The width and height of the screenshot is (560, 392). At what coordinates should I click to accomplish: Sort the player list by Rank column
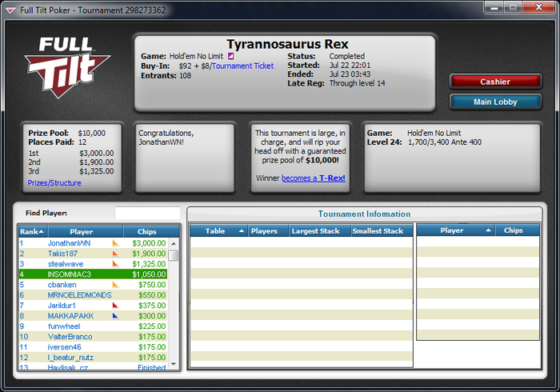[x=34, y=232]
